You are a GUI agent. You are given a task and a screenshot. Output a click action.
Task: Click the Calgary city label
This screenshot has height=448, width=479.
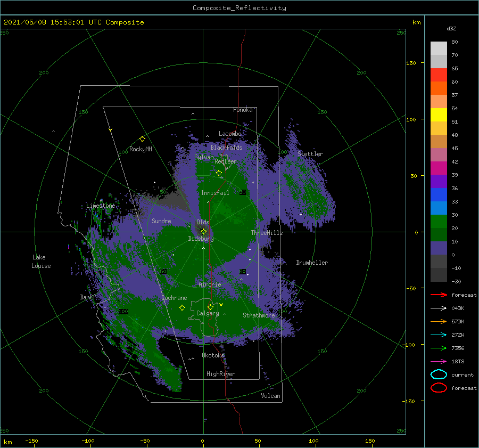[208, 313]
